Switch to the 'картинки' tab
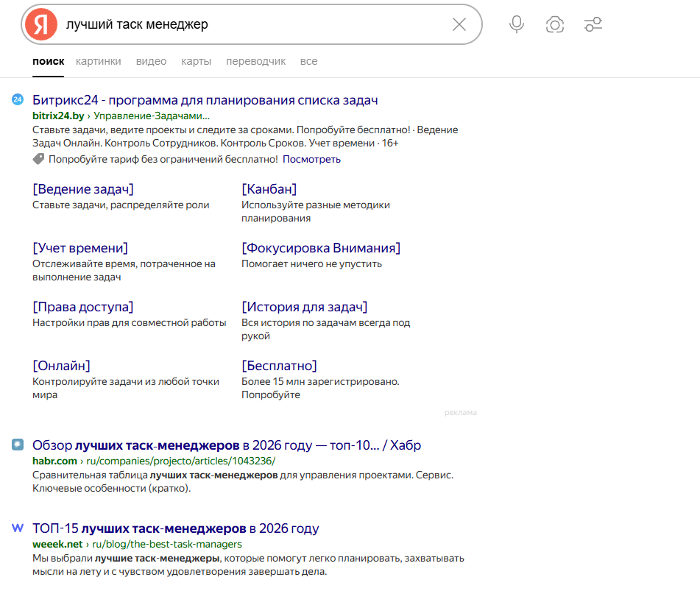This screenshot has height=591, width=700. tap(98, 62)
